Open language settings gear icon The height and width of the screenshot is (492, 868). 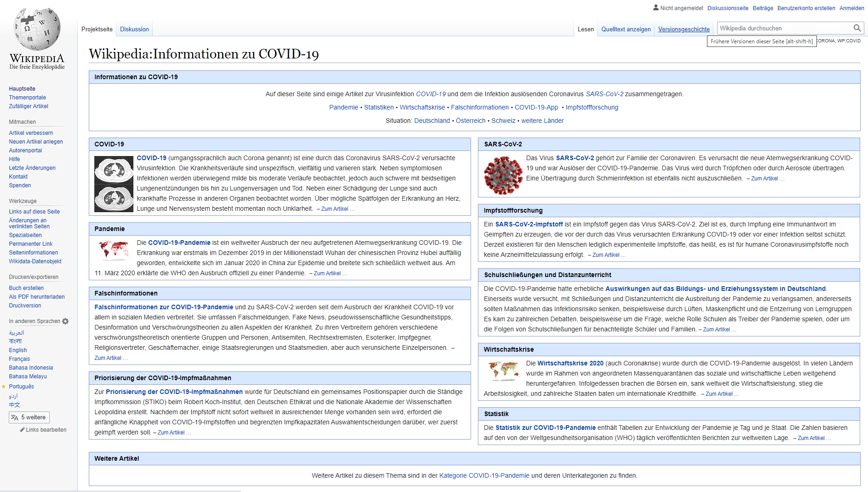pos(65,321)
